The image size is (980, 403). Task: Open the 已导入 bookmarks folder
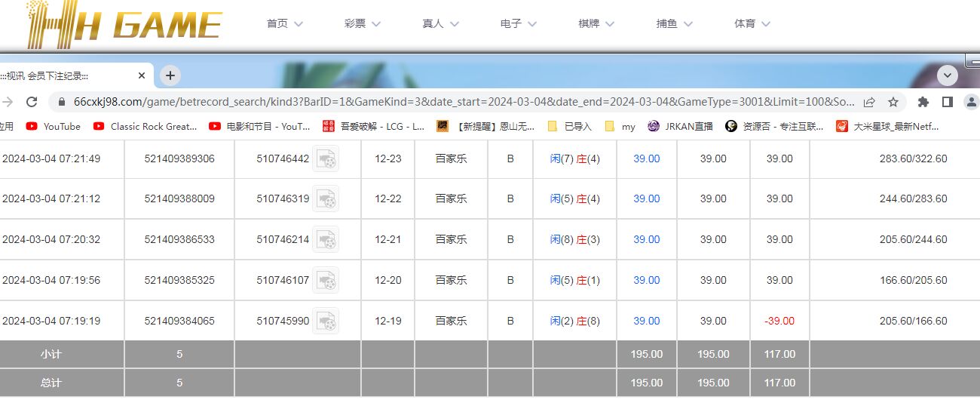(x=570, y=127)
